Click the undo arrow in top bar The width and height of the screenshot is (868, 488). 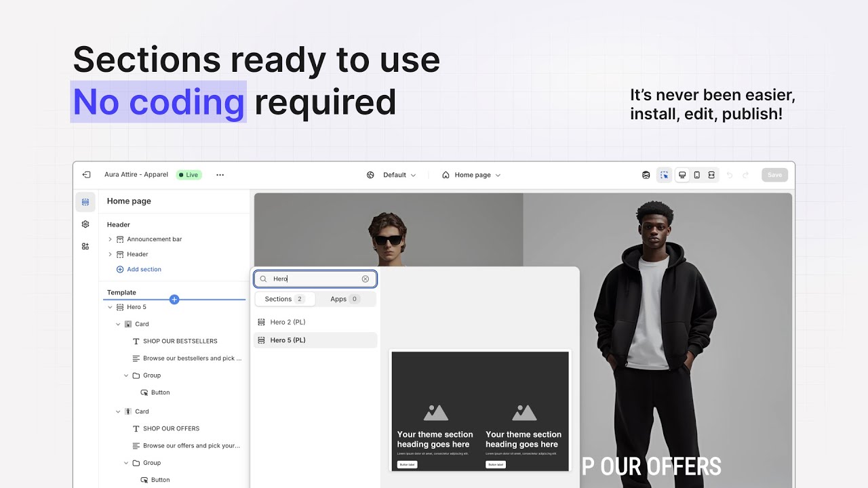730,175
